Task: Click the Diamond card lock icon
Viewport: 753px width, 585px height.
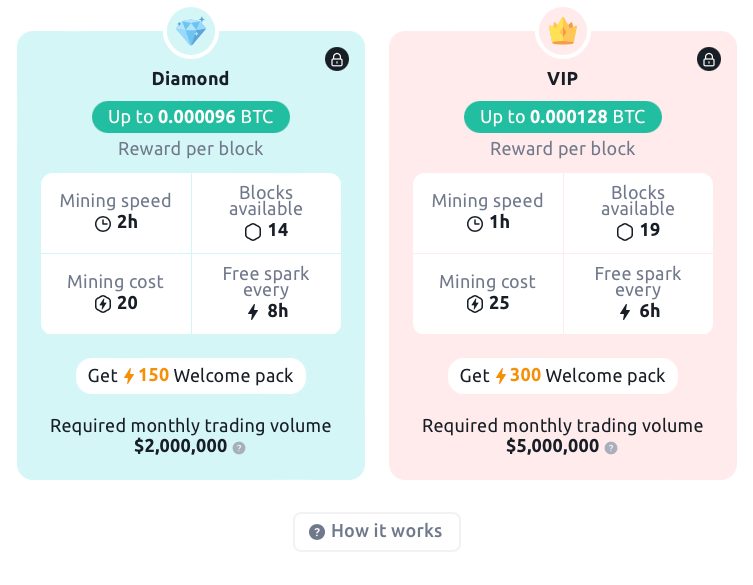Action: point(337,59)
